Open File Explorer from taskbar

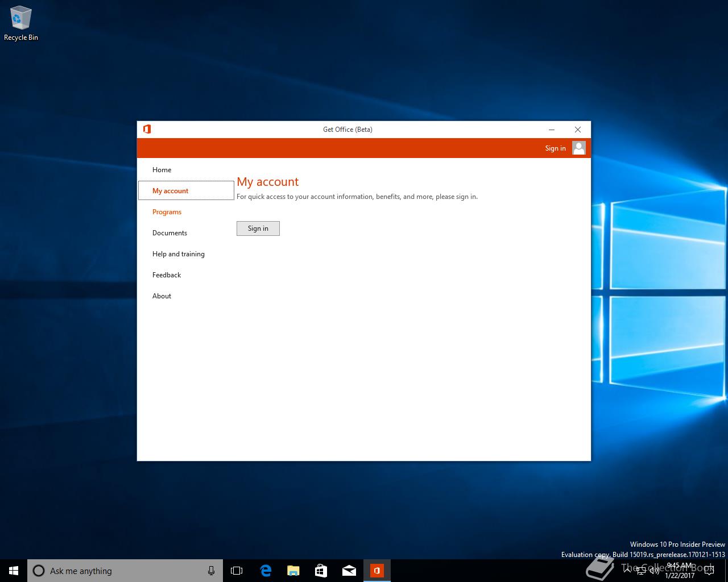coord(293,571)
